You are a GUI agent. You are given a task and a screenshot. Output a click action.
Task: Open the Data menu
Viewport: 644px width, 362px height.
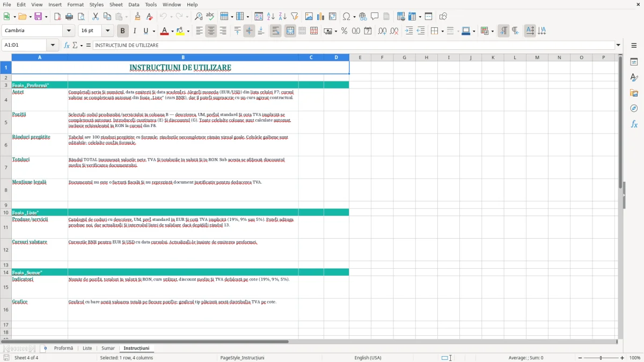click(x=134, y=4)
